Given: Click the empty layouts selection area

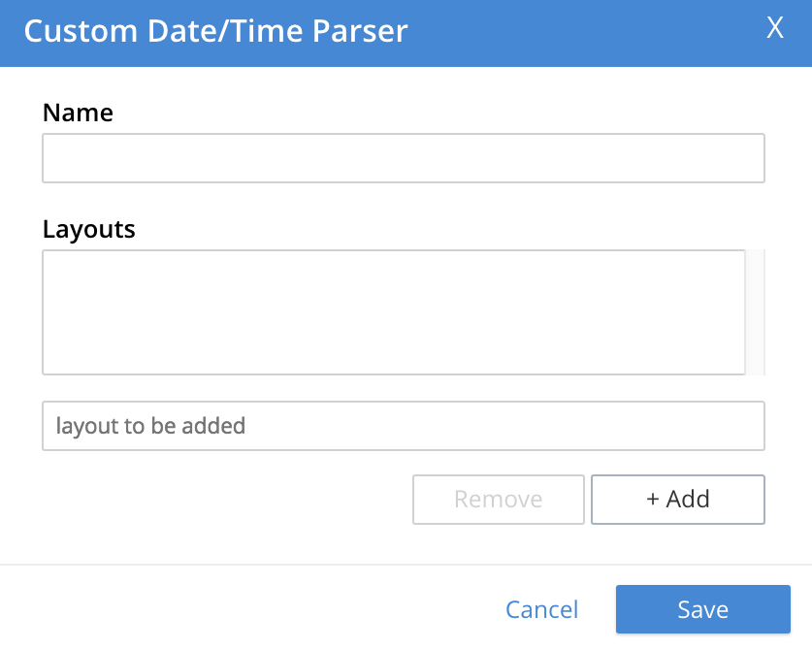Looking at the screenshot, I should pyautogui.click(x=393, y=310).
